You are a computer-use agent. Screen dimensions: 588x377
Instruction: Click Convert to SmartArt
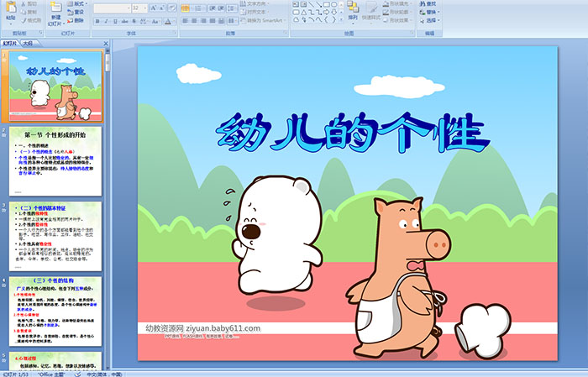[x=263, y=20]
